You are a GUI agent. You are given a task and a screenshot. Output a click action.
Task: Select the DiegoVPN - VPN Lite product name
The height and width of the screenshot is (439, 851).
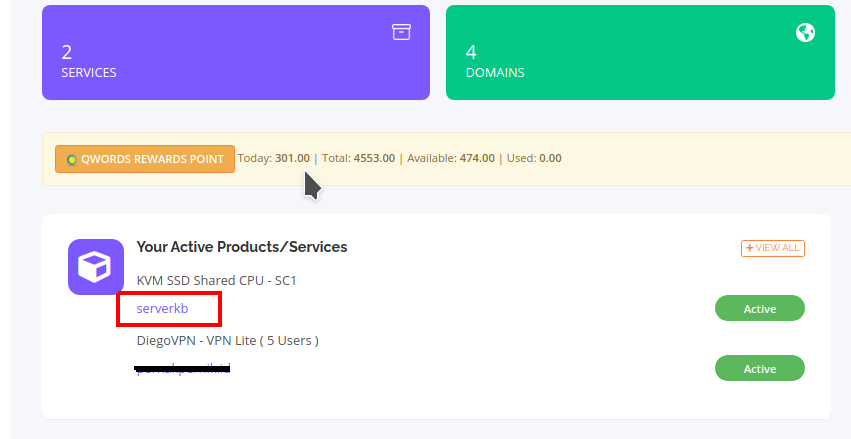click(x=227, y=340)
